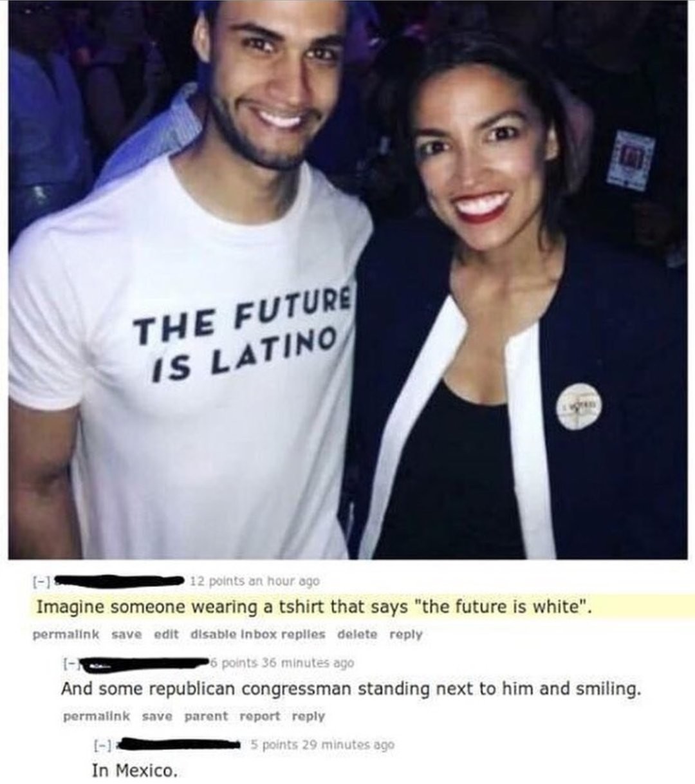Reply to the 'future is white' comment
This screenshot has height=784, width=695.
coord(406,634)
